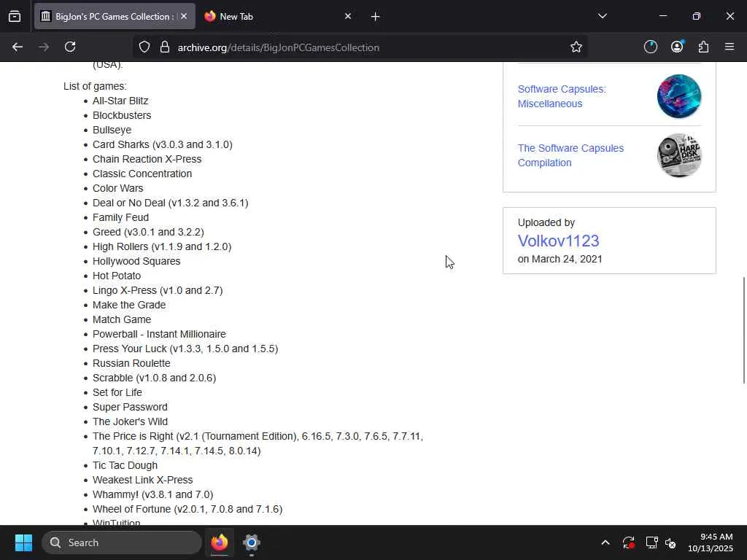
Task: Click 'Deal or No Deal' list entry
Action: pos(171,203)
